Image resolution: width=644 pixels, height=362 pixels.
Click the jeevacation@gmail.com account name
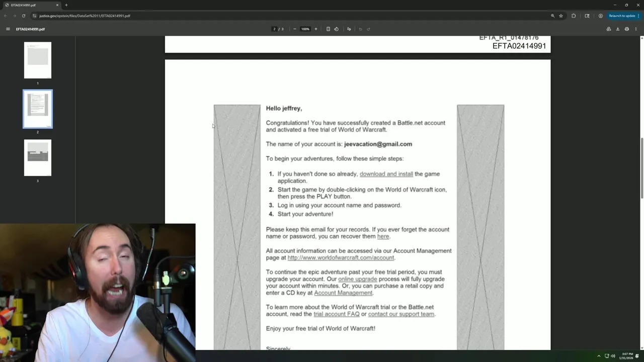(x=378, y=144)
